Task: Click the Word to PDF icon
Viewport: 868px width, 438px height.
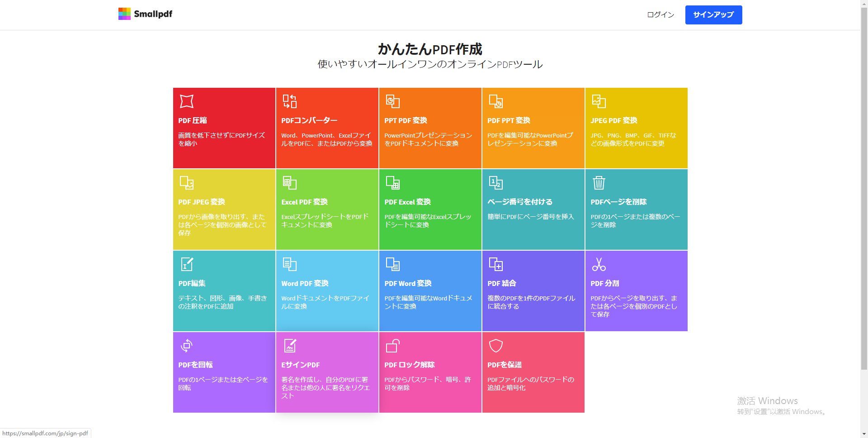Action: coord(290,264)
